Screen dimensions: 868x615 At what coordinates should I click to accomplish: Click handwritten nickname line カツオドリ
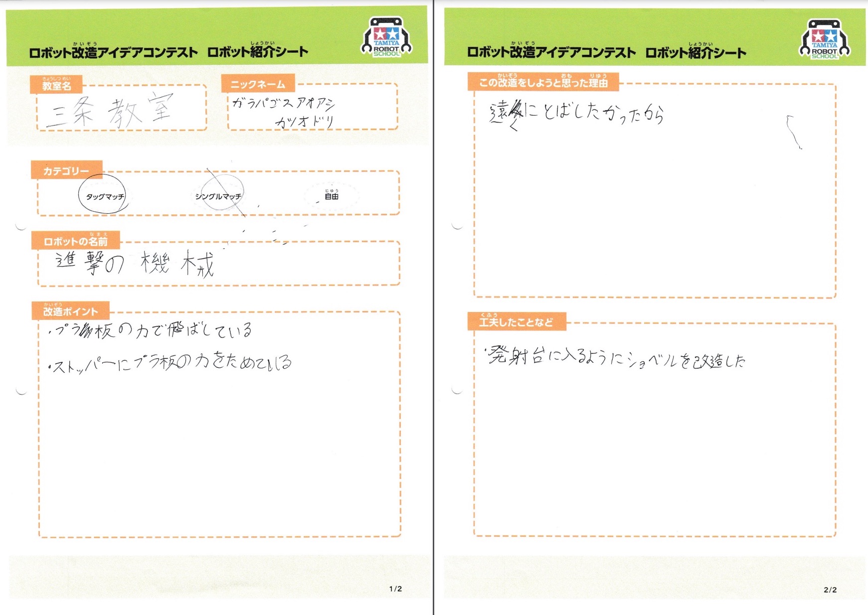point(305,121)
